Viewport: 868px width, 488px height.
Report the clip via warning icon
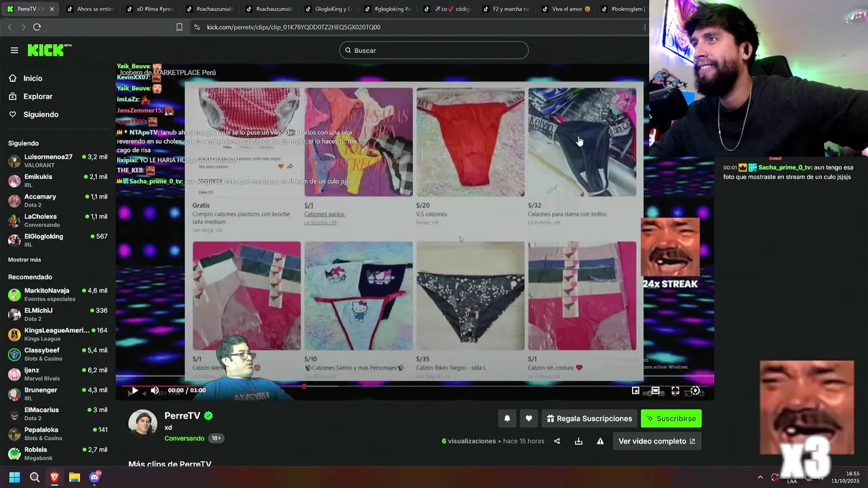600,441
